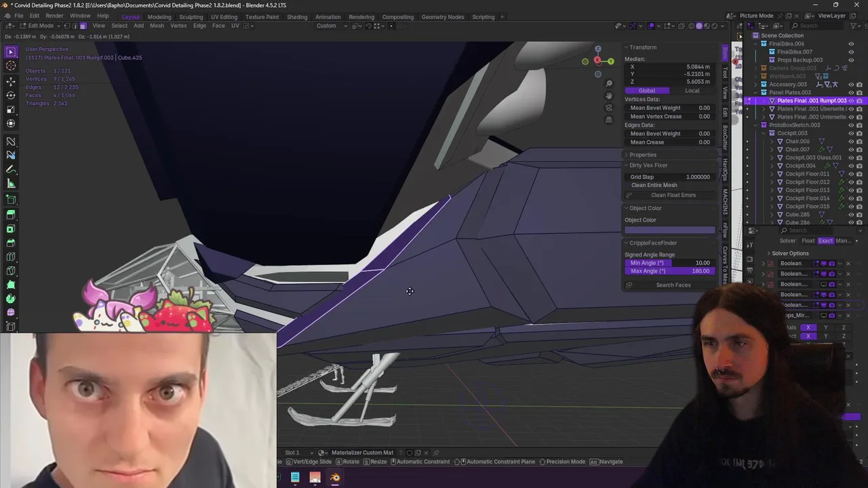Select the Extrude Region tool
868x488 pixels.
(x=11, y=215)
